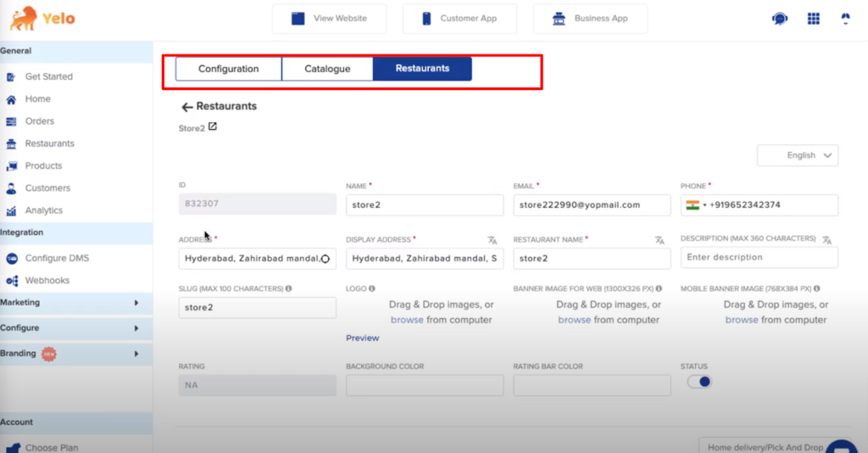
Task: Click the Orders sidebar icon
Action: 11,122
